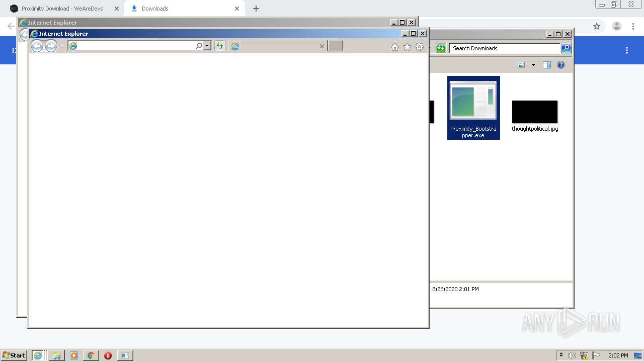The height and width of the screenshot is (362, 644).
Task: Open the Action Center flag icon
Action: tap(596, 355)
